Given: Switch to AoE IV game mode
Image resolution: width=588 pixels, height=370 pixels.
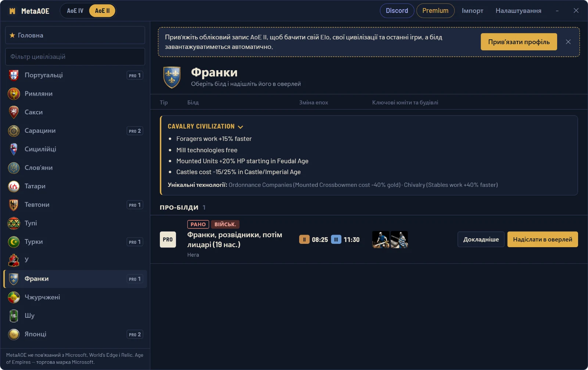Looking at the screenshot, I should [75, 11].
